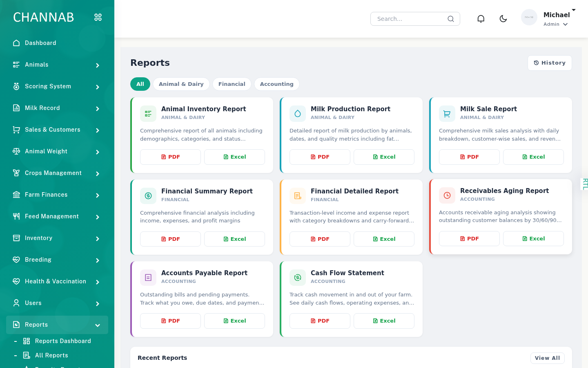Click the Accounts Payable Report icon
Image resolution: width=588 pixels, height=368 pixels.
click(148, 278)
